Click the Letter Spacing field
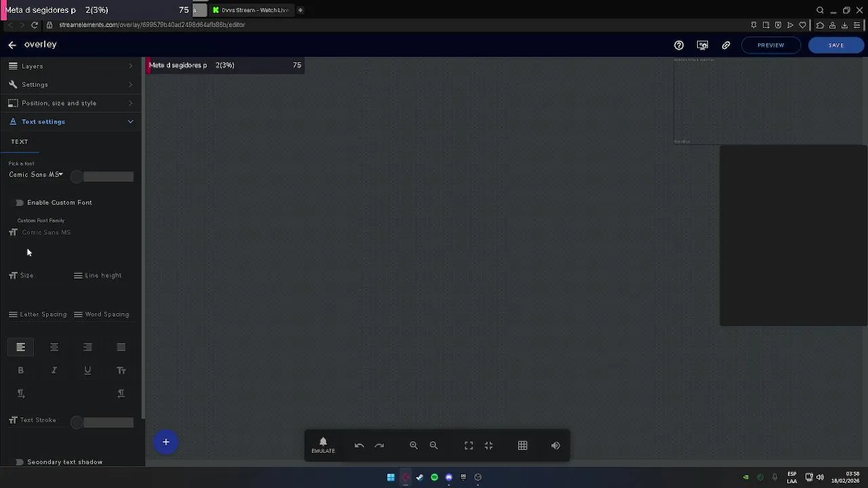 click(x=37, y=314)
